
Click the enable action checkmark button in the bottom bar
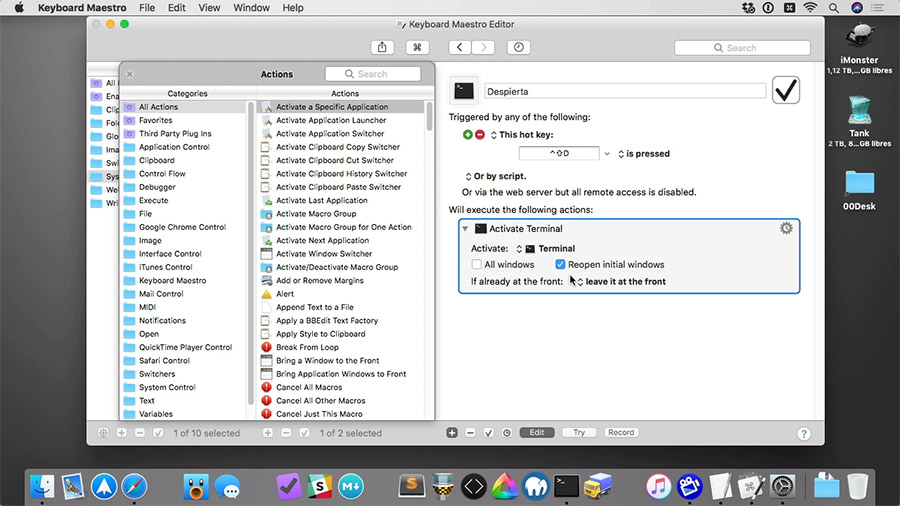488,433
